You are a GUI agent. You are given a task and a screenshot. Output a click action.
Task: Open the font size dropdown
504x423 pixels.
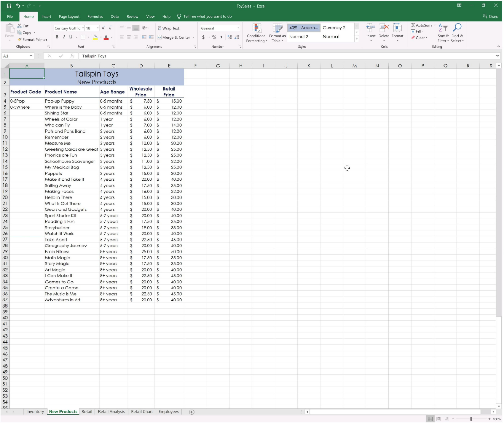click(98, 28)
